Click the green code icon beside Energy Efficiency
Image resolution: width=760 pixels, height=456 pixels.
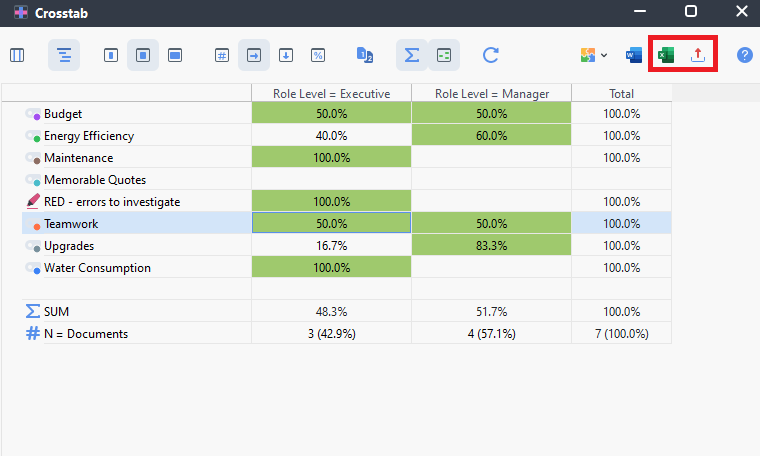coord(33,136)
